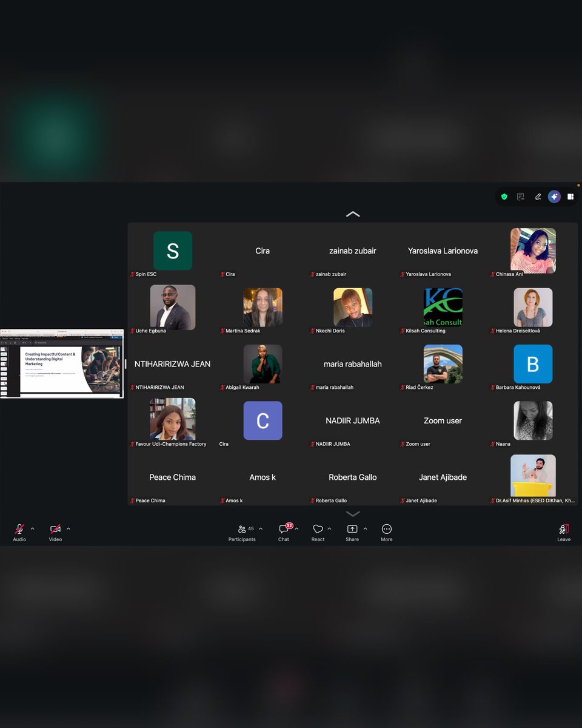Image resolution: width=582 pixels, height=728 pixels.
Task: Click the large 'Yaroslava Larionova' tile name
Action: tap(443, 251)
